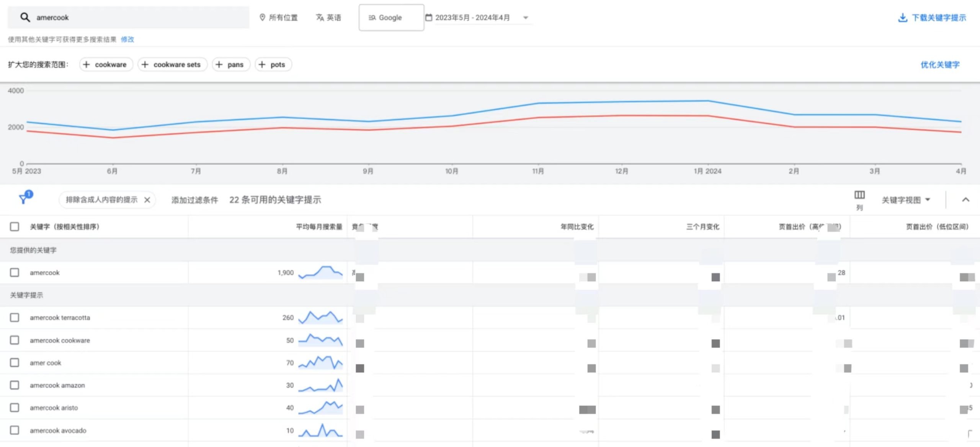Click the 英语 language text
Viewport: 980px width, 447px height.
click(x=334, y=17)
